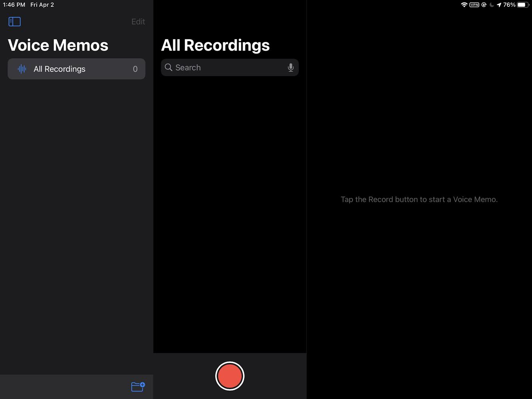Viewport: 532px width, 399px height.
Task: Click the 1:46 PM clock
Action: tap(14, 5)
